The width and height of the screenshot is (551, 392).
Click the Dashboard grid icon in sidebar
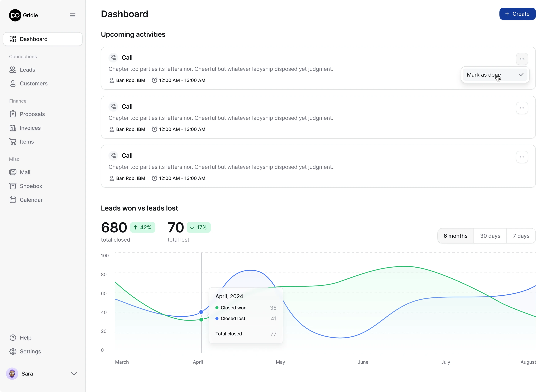tap(13, 39)
